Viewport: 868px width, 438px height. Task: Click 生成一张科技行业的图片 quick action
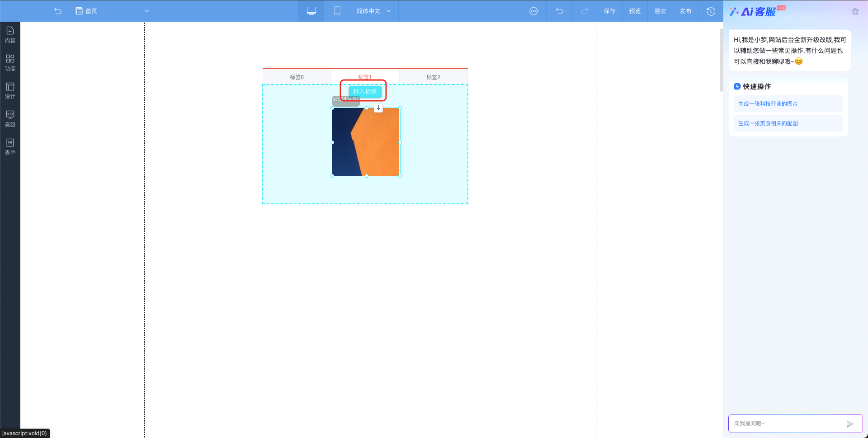click(788, 104)
